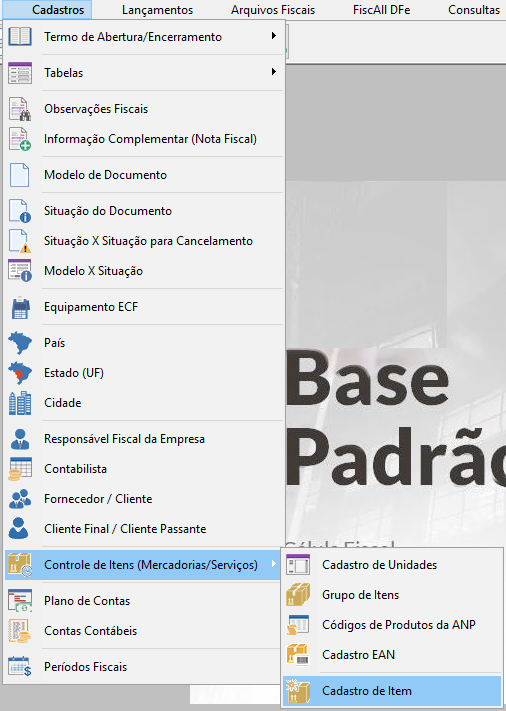Click the Equipamento ECF cash register icon
The width and height of the screenshot is (506, 711).
[20, 307]
